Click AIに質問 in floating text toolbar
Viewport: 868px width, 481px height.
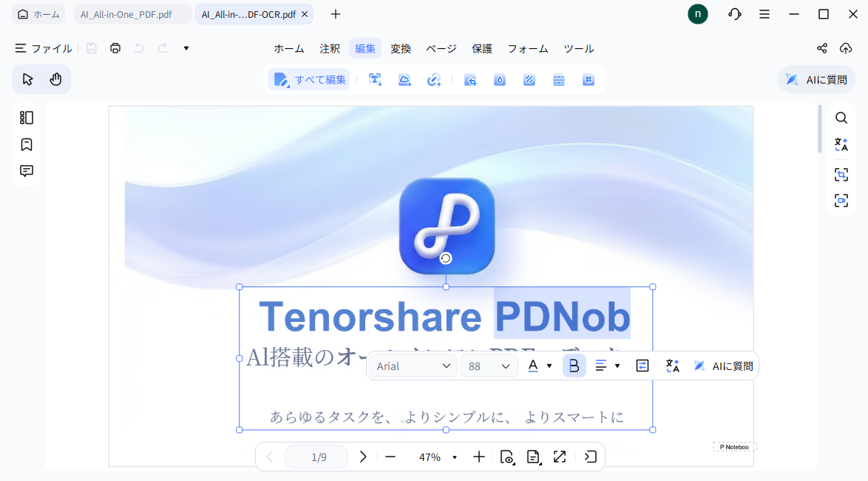click(724, 366)
